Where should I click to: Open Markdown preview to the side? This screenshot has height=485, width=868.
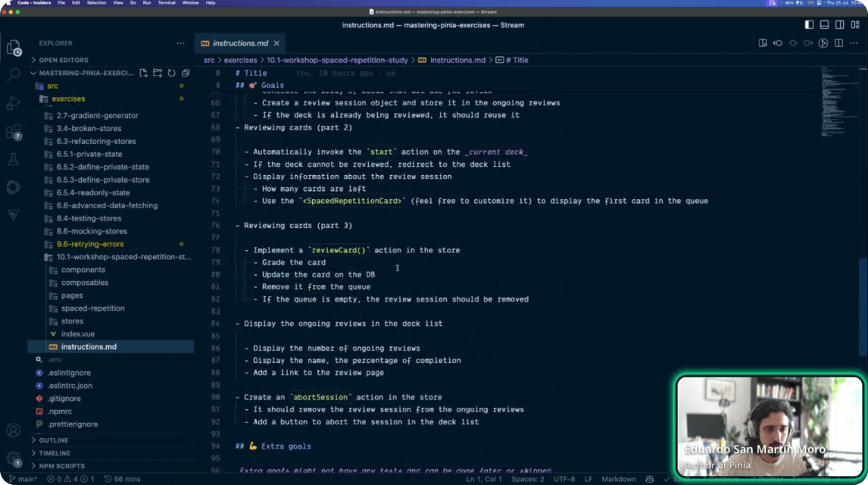tap(763, 43)
